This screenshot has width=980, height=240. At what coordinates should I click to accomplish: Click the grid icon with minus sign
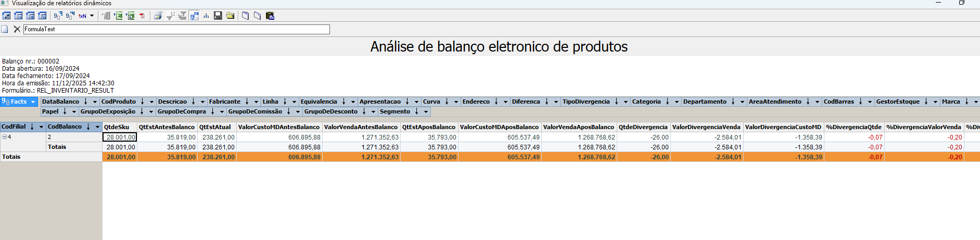point(18,16)
